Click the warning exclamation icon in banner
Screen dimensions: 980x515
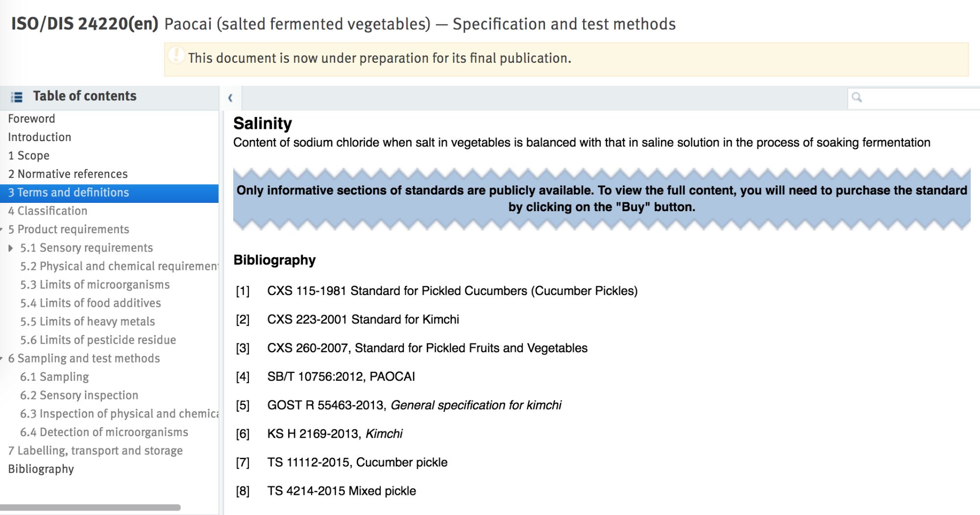tap(176, 55)
